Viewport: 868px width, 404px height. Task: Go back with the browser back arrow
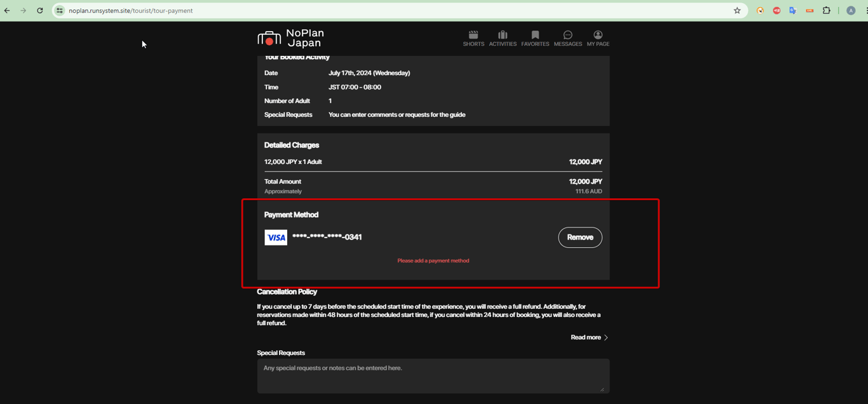coord(7,11)
